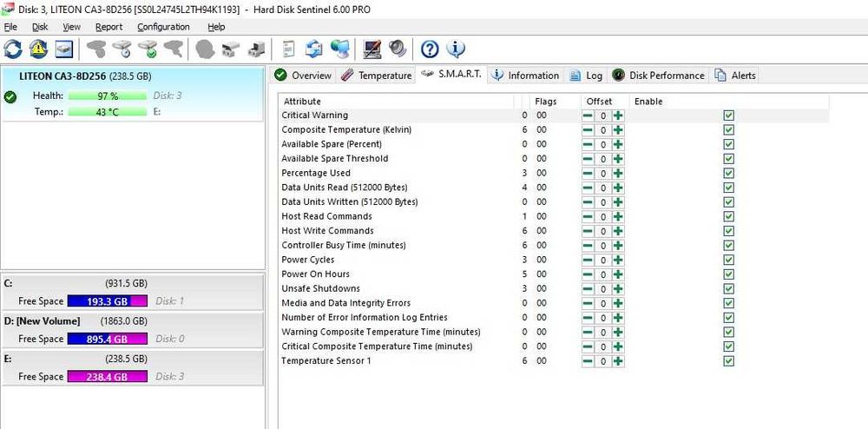Switch to the Temperature tab
The width and height of the screenshot is (868, 429).
377,76
